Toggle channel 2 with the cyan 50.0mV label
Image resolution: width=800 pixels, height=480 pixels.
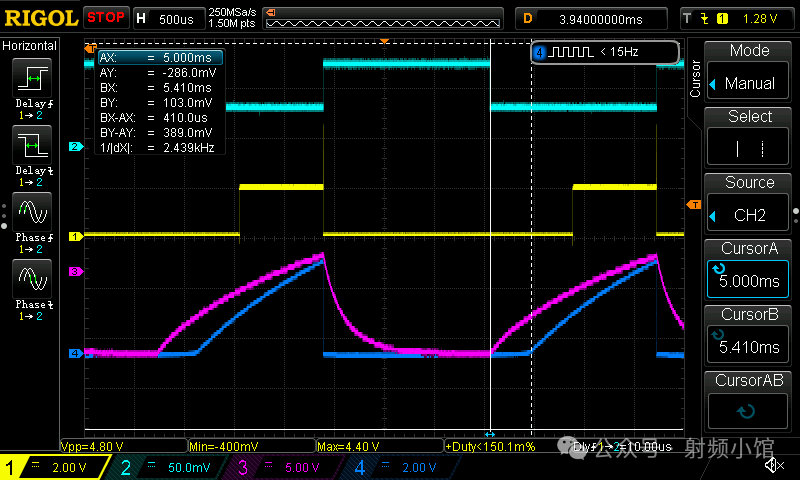click(164, 466)
